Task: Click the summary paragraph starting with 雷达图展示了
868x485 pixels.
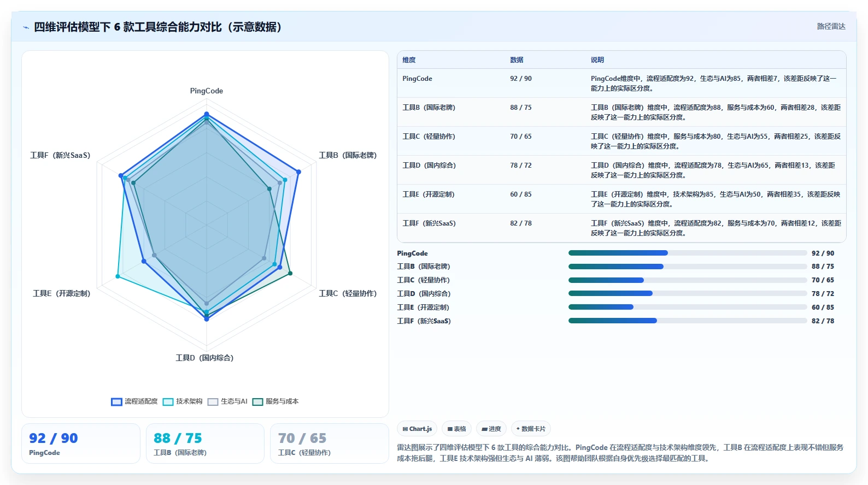Action: 620,453
